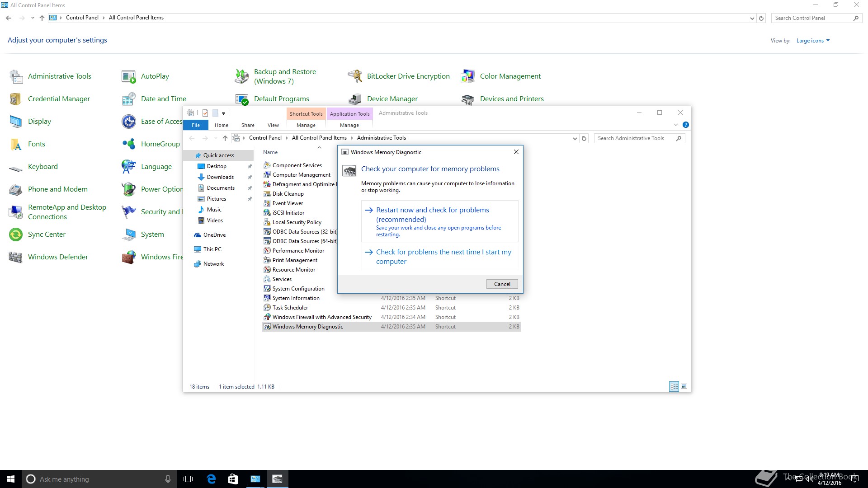Expand Control Panel address bar history dropdown
Screen dimensions: 868x488
point(752,19)
